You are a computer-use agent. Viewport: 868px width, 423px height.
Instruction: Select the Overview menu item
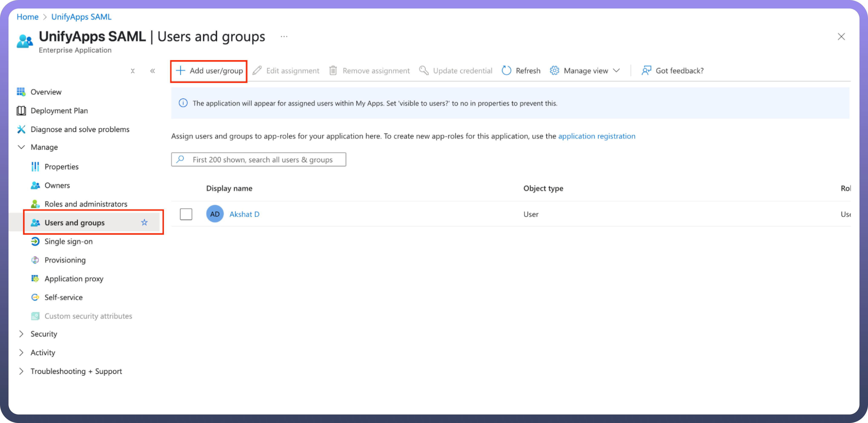(x=46, y=92)
